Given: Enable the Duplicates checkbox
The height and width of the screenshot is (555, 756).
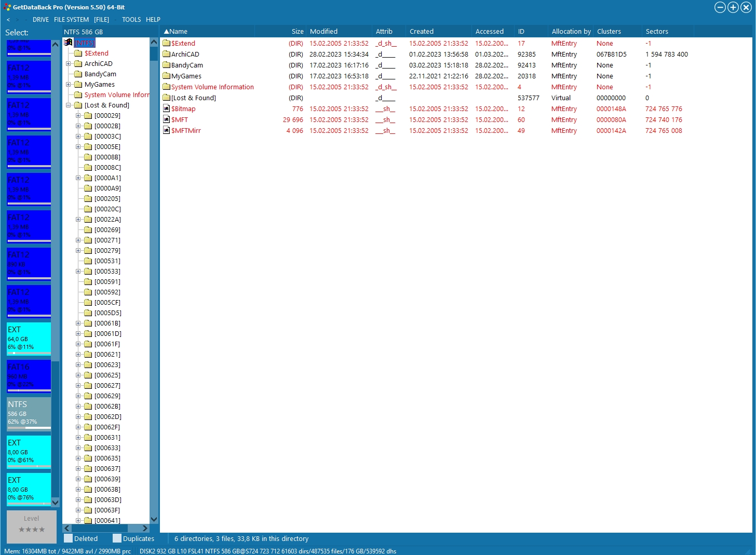Looking at the screenshot, I should pos(117,539).
